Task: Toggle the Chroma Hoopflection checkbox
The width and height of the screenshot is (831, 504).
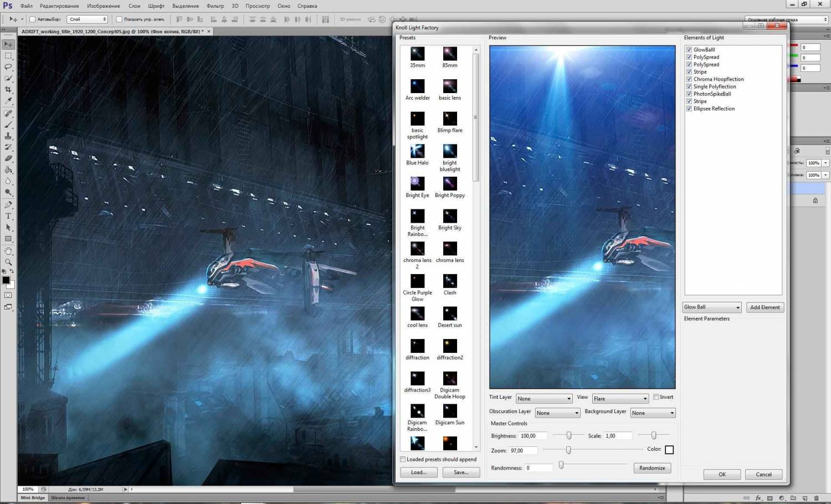Action: pyautogui.click(x=689, y=79)
